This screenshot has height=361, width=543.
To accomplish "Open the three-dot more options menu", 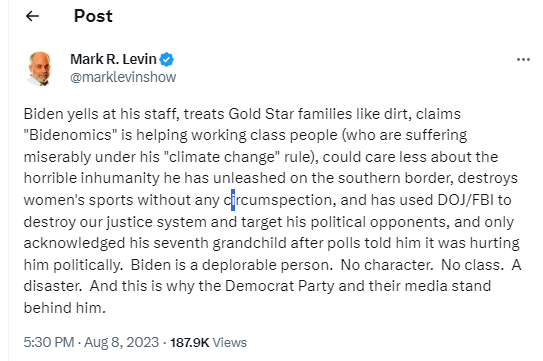I will (x=523, y=60).
